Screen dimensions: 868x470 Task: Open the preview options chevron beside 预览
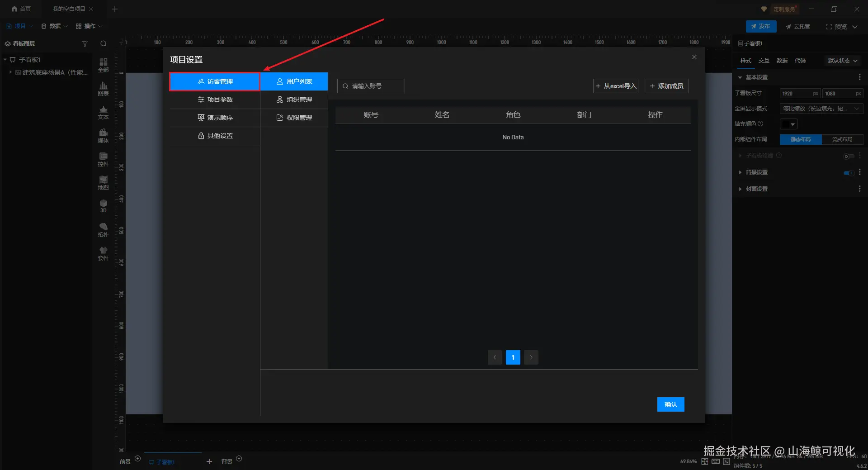[855, 27]
